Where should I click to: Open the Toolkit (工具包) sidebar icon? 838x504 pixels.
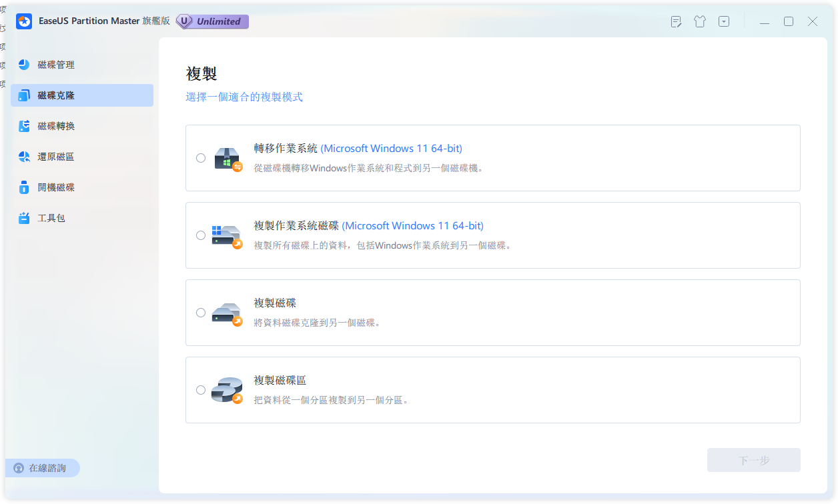[25, 218]
